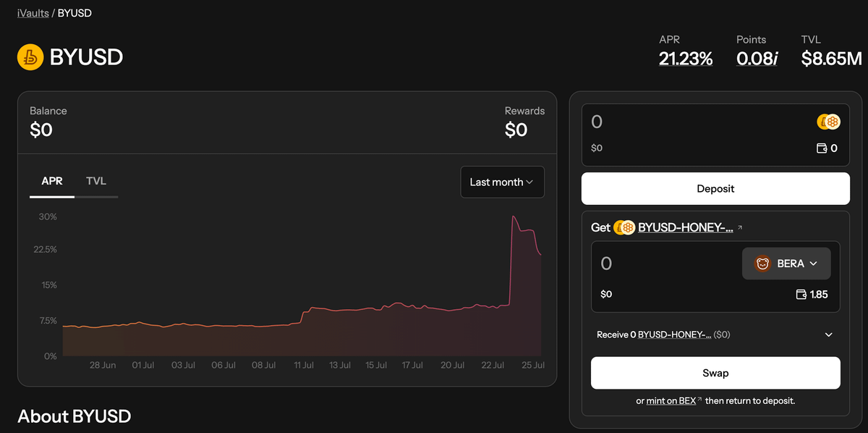Click the TVL value $8.65M
Viewport: 868px width, 433px height.
831,59
